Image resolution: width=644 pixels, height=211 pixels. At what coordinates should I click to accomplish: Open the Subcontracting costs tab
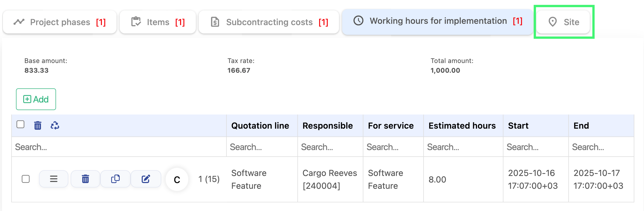269,22
